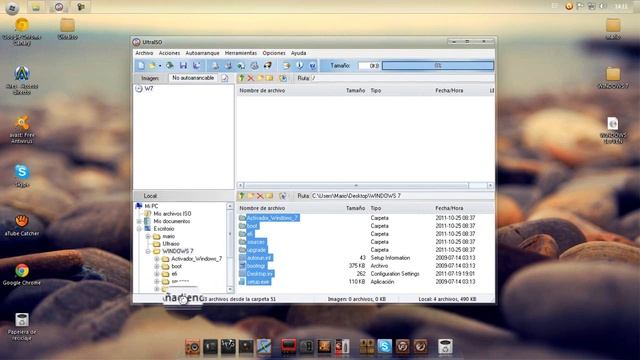Open the Acciones menu

click(x=169, y=53)
